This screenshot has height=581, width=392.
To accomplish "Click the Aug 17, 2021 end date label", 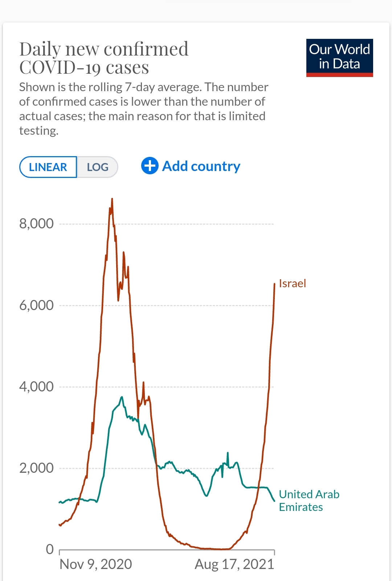I will tap(234, 564).
